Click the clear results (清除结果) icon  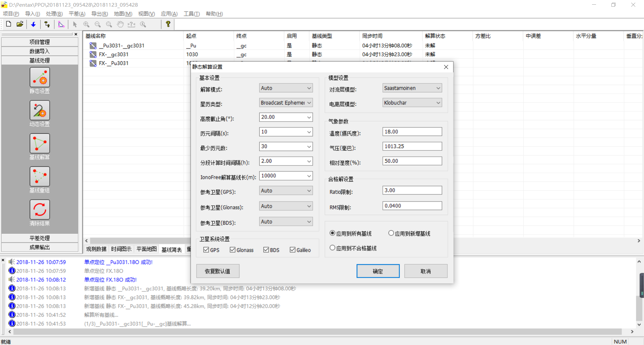[x=40, y=210]
